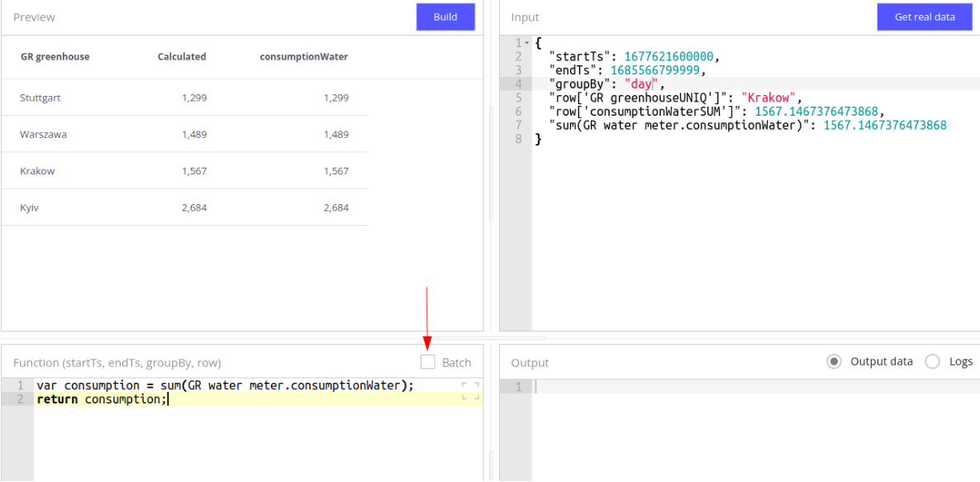Select the Output data radio button
980x482 pixels.
[x=834, y=361]
